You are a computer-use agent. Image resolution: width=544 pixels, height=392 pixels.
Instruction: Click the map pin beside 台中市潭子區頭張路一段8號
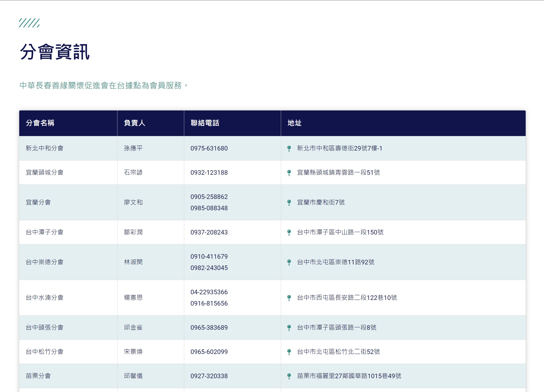tap(289, 328)
